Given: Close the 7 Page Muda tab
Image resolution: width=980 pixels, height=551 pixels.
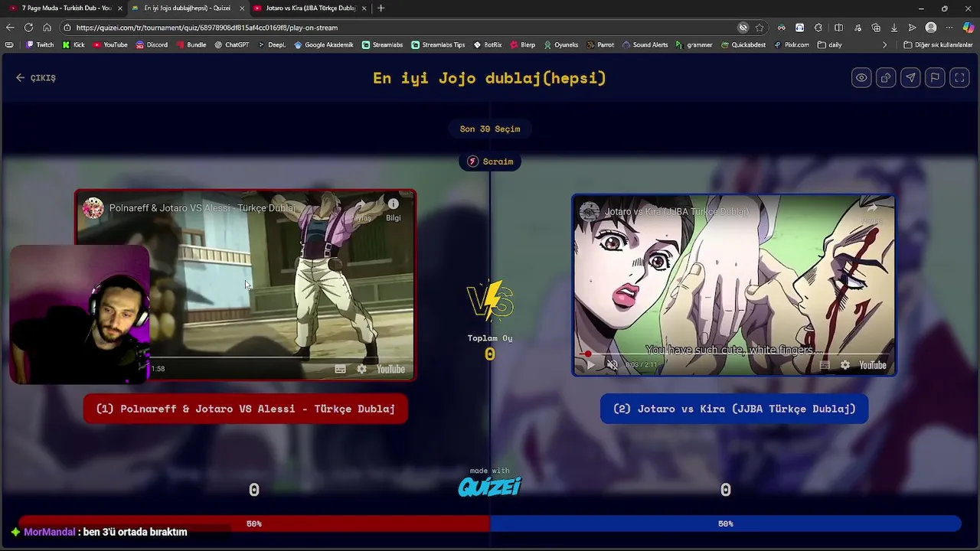Looking at the screenshot, I should click(x=119, y=8).
